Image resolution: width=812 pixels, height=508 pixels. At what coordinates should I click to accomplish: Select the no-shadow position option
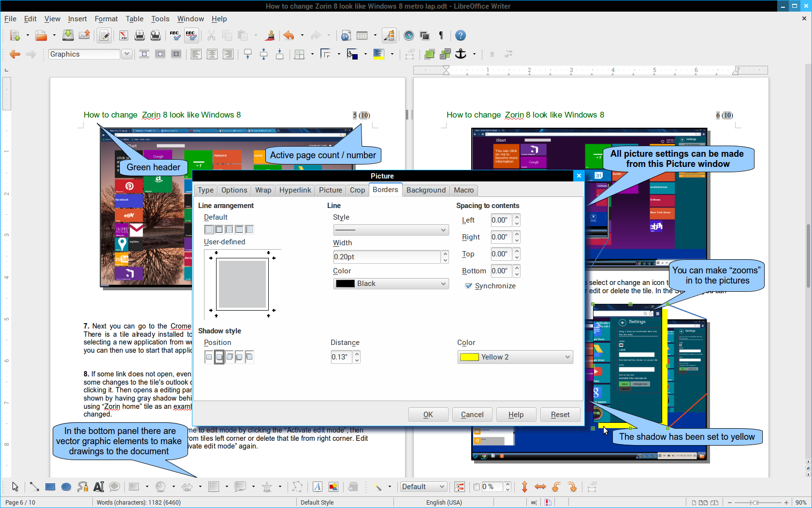209,357
